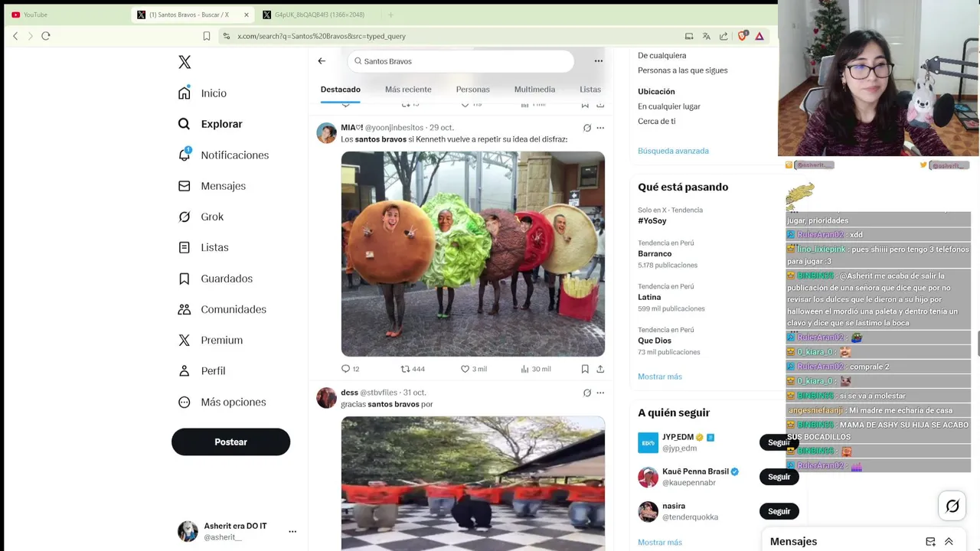
Task: Open Explorar from sidebar
Action: point(211,124)
